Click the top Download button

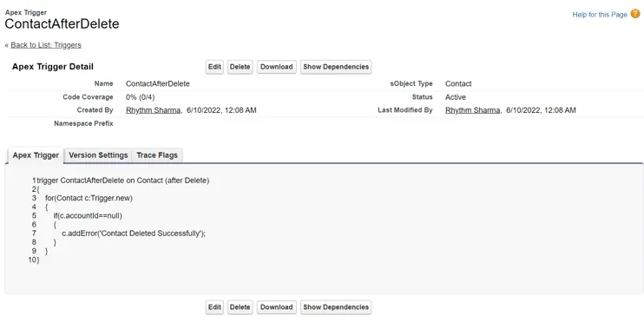tap(276, 67)
